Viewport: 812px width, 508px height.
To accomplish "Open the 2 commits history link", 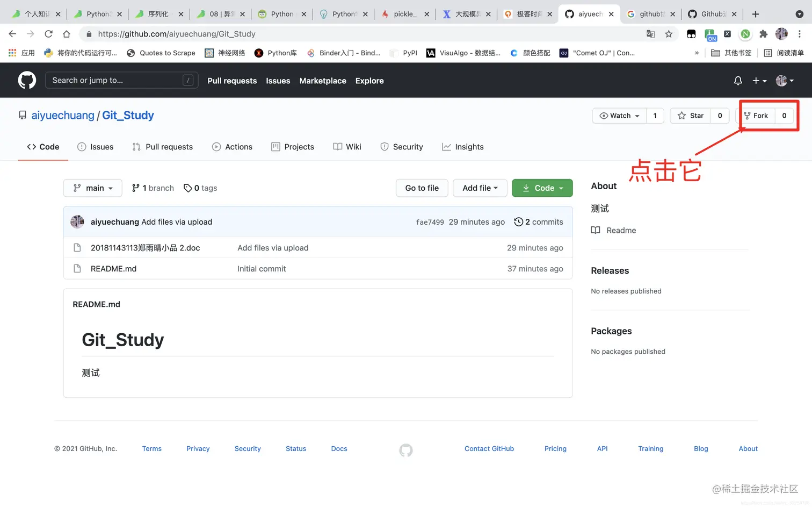I will 539,221.
